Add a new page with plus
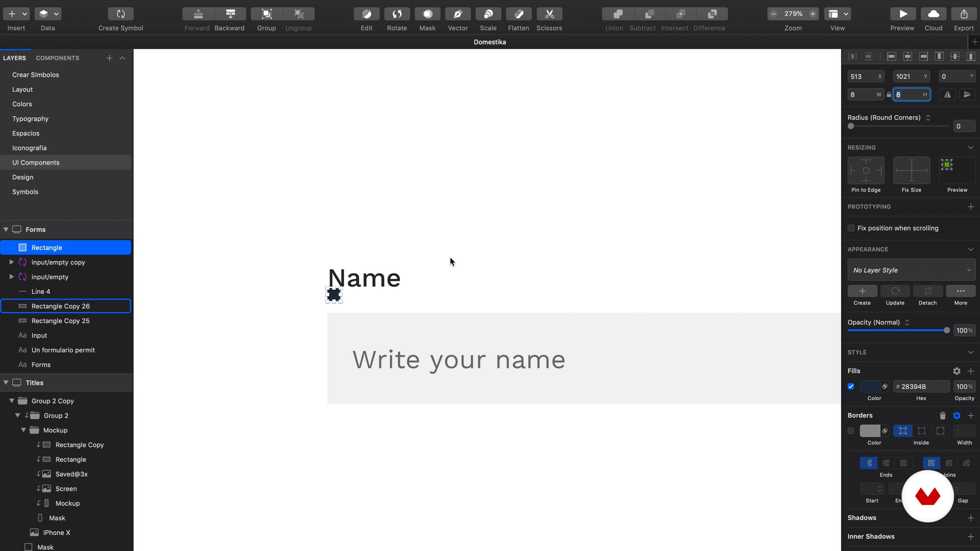This screenshot has height=551, width=980. coord(109,58)
